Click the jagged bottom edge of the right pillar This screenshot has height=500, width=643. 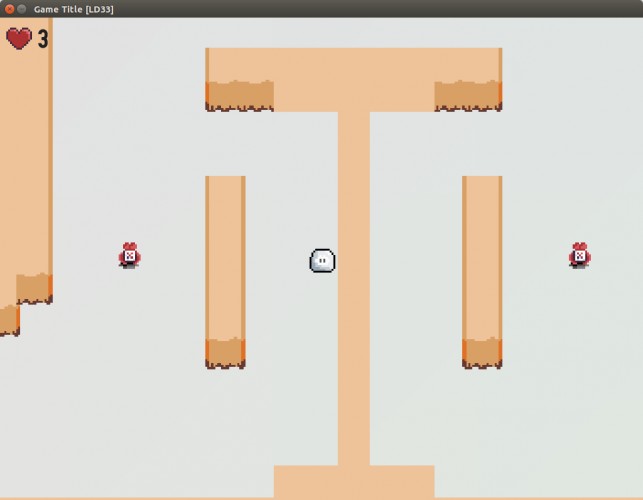coord(482,354)
